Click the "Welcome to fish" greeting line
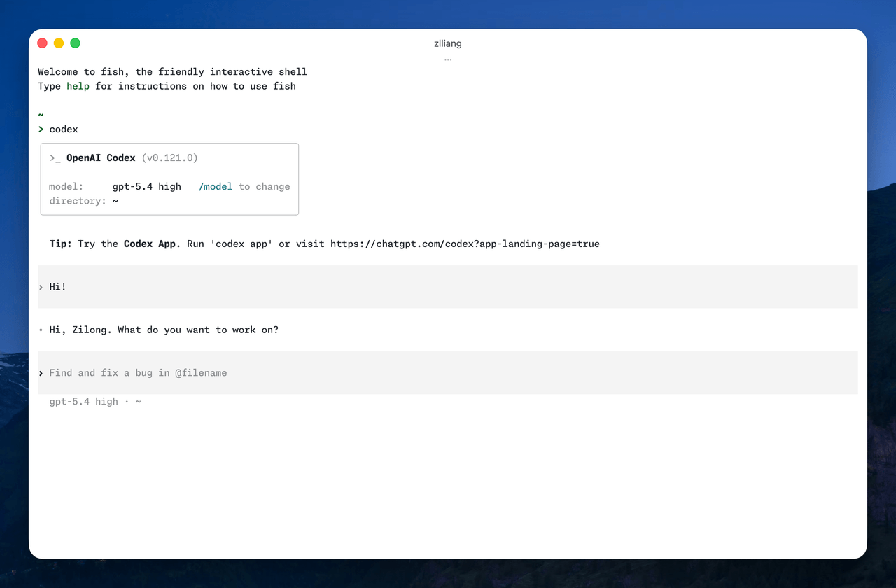 click(172, 72)
